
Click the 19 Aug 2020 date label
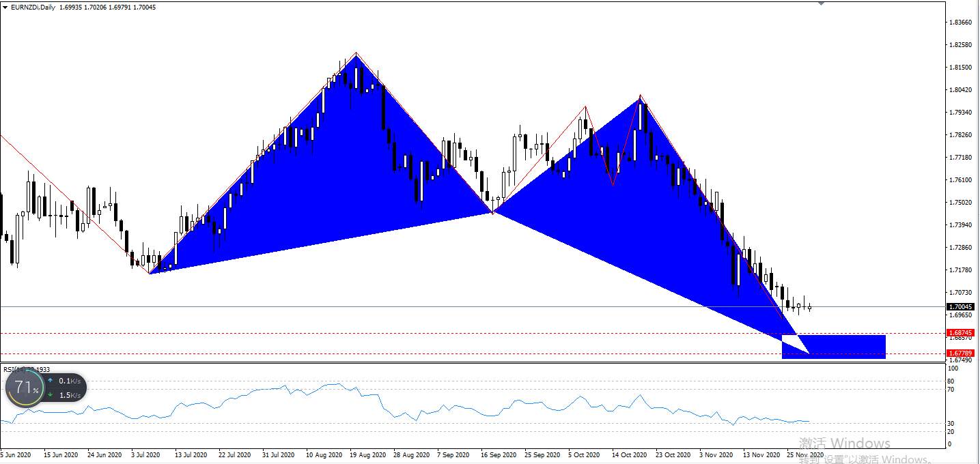coord(368,454)
